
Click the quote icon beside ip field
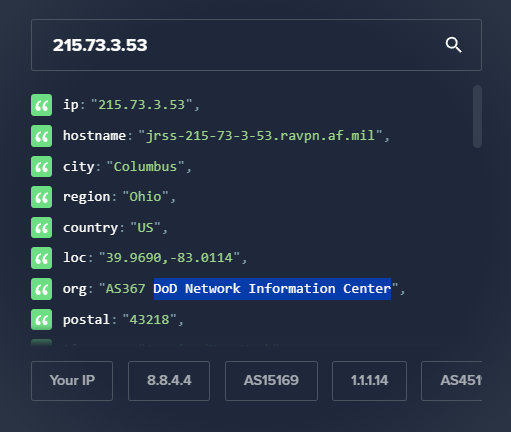(41, 105)
